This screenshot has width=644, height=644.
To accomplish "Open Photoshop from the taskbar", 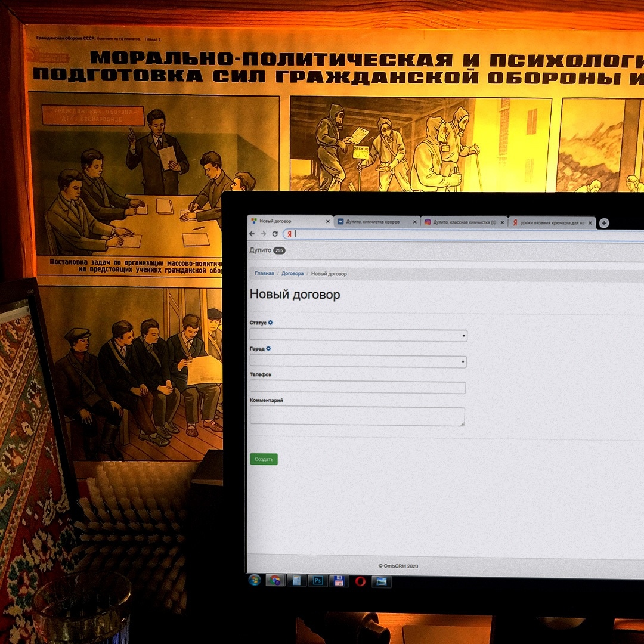I will [x=317, y=581].
